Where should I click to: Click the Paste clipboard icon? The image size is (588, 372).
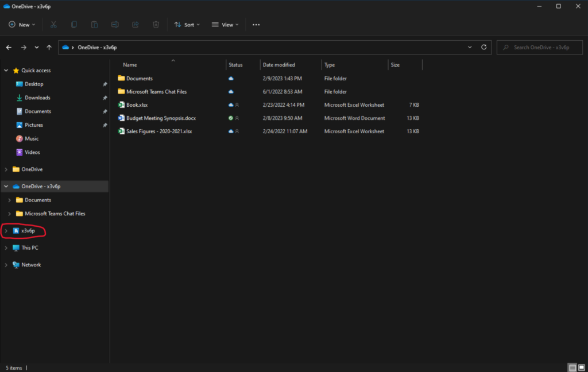point(95,25)
